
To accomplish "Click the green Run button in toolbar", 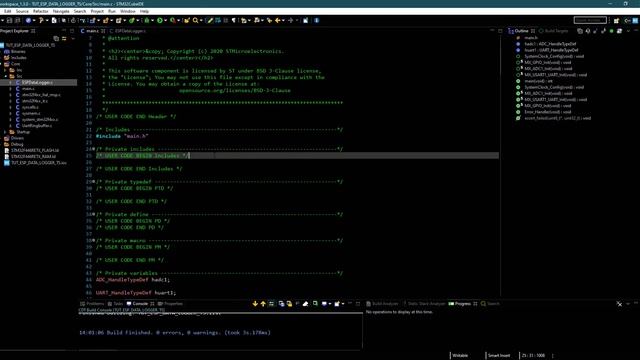I will click(160, 20).
